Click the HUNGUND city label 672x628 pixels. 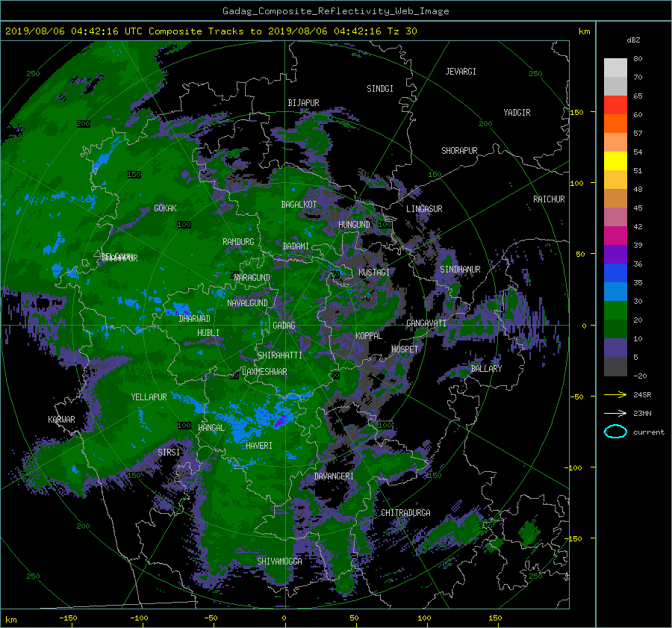pos(354,225)
